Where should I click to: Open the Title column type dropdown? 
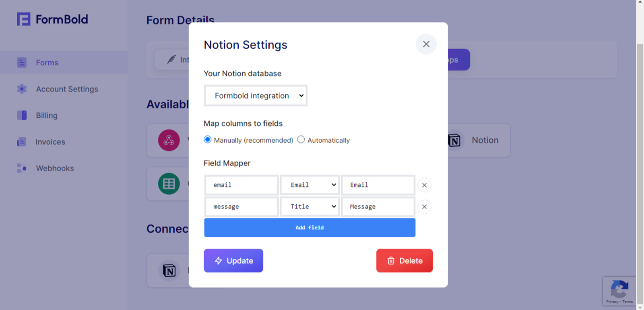pos(310,206)
